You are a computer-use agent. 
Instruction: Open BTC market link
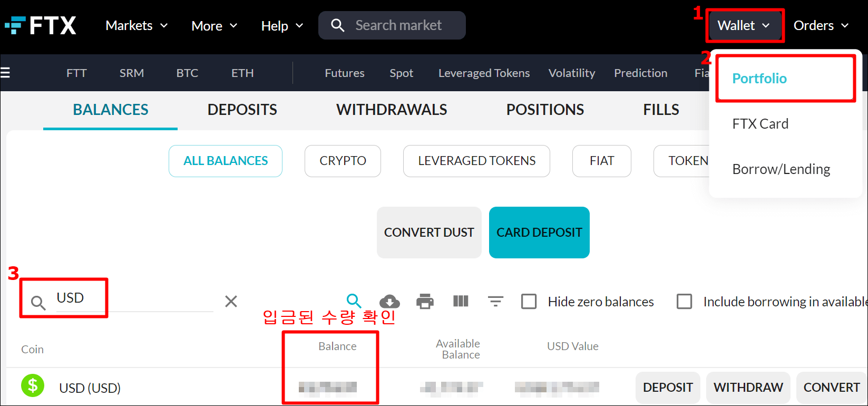tap(187, 73)
